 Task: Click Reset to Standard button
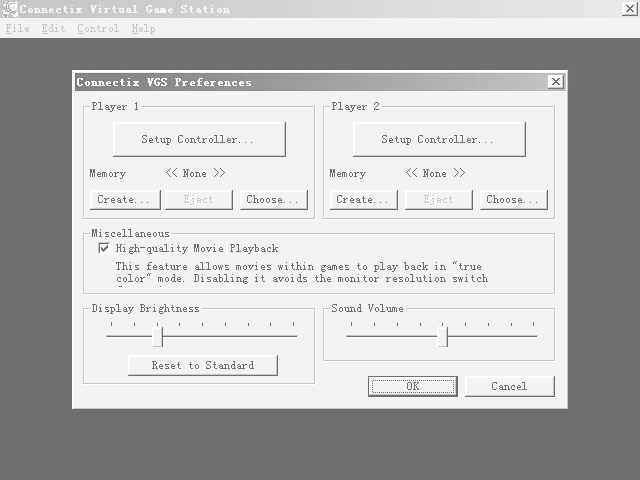[202, 366]
